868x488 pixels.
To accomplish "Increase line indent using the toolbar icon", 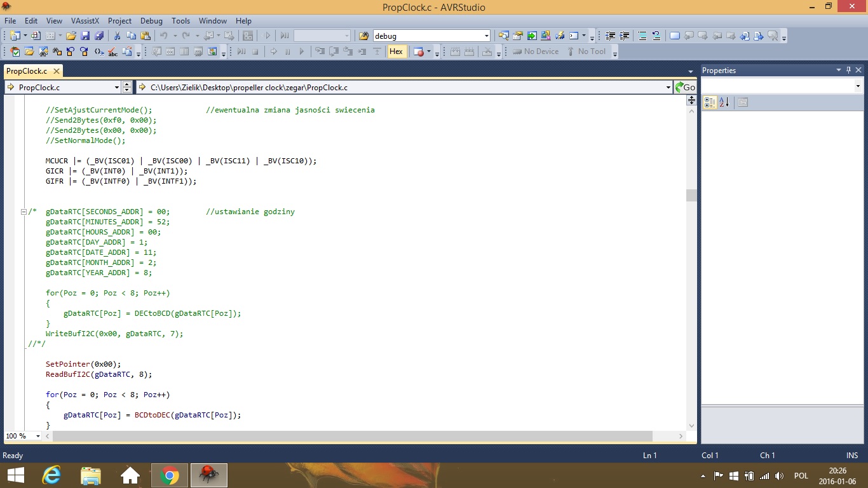I will [625, 36].
